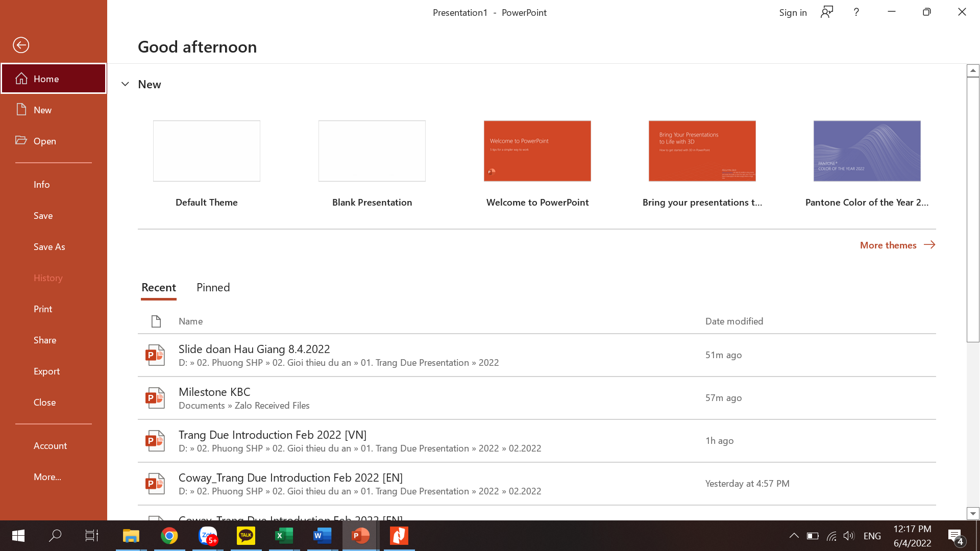Show hidden system tray icons
Viewport: 980px width, 551px height.
click(794, 536)
